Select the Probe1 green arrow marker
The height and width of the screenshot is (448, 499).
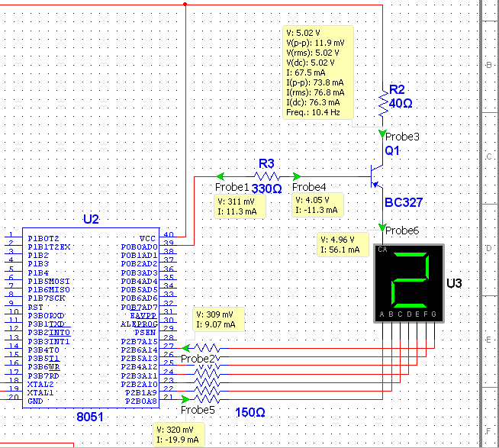[221, 176]
